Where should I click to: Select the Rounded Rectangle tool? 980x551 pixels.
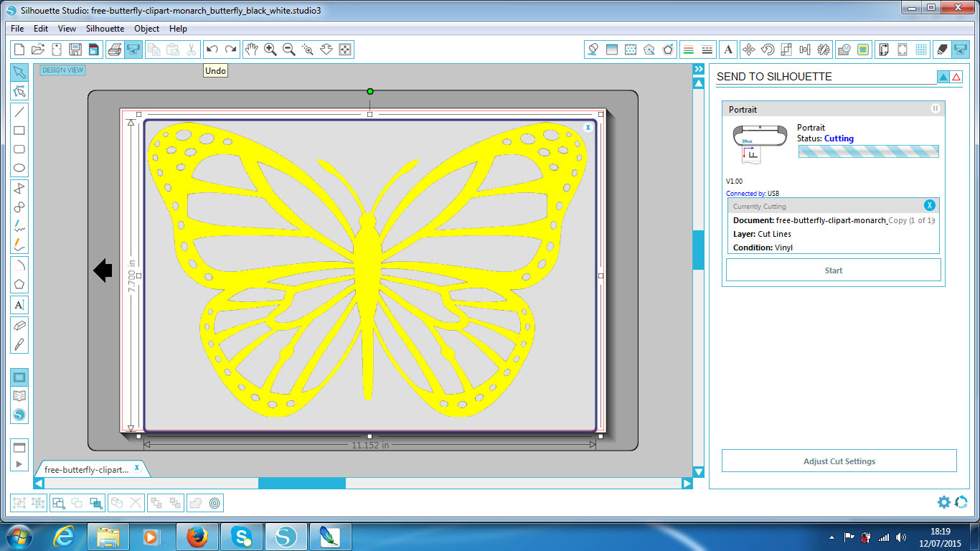(x=19, y=149)
